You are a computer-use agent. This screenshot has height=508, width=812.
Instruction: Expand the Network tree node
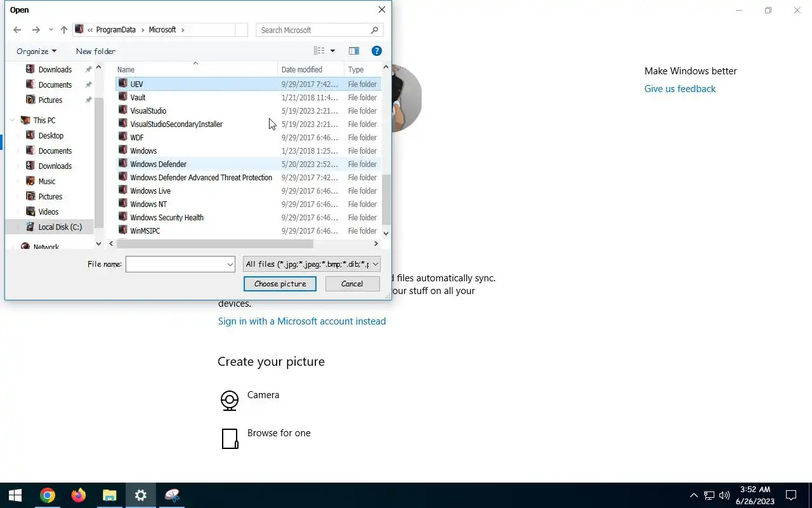(x=12, y=247)
